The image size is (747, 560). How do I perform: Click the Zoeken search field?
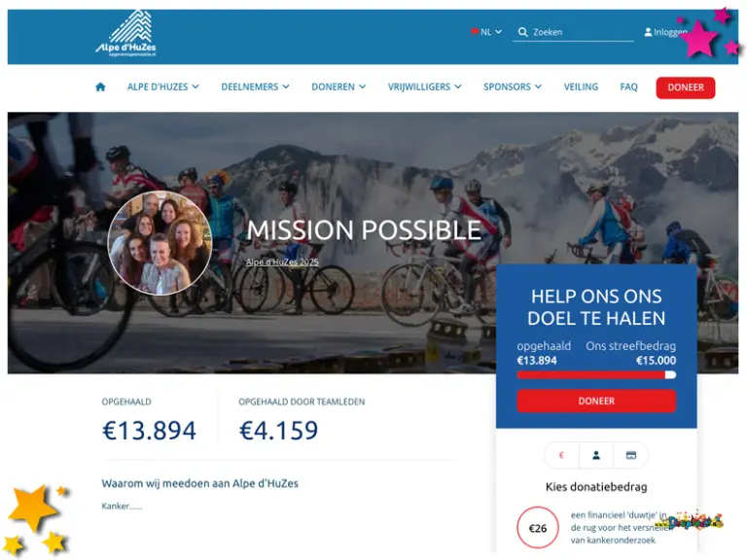coord(581,32)
